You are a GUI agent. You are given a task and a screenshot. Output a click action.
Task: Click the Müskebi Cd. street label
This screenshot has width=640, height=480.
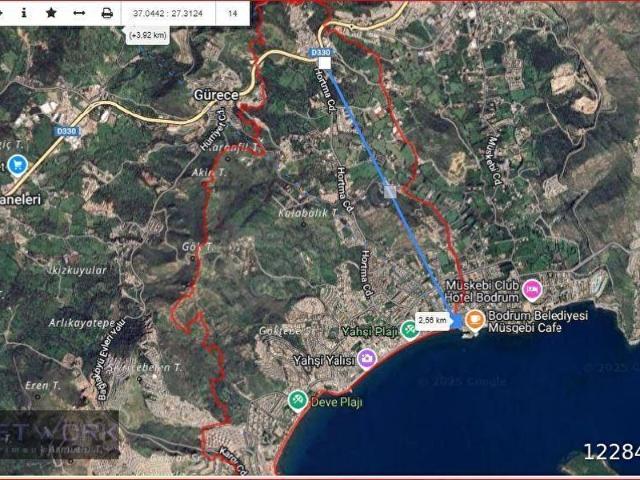[494, 161]
